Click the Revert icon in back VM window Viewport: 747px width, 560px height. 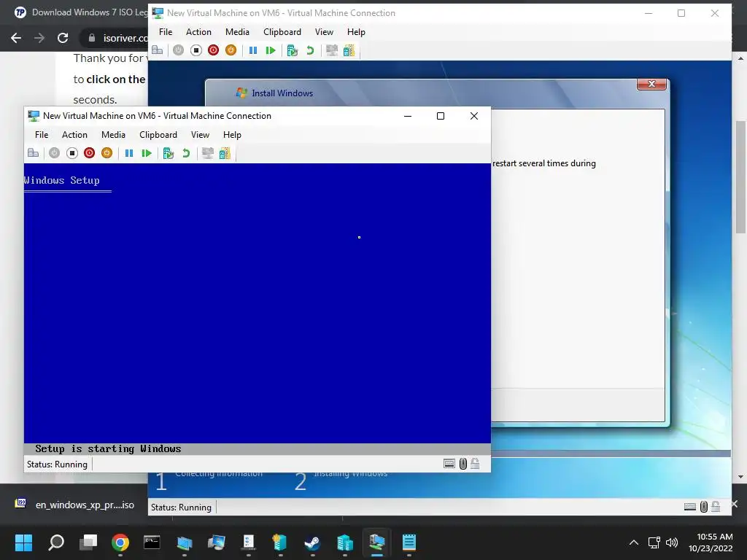[310, 50]
